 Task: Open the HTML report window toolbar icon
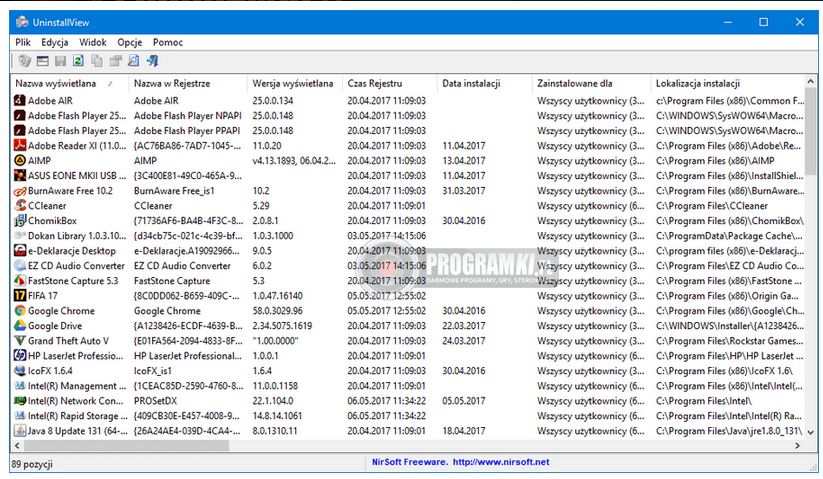pyautogui.click(x=43, y=61)
